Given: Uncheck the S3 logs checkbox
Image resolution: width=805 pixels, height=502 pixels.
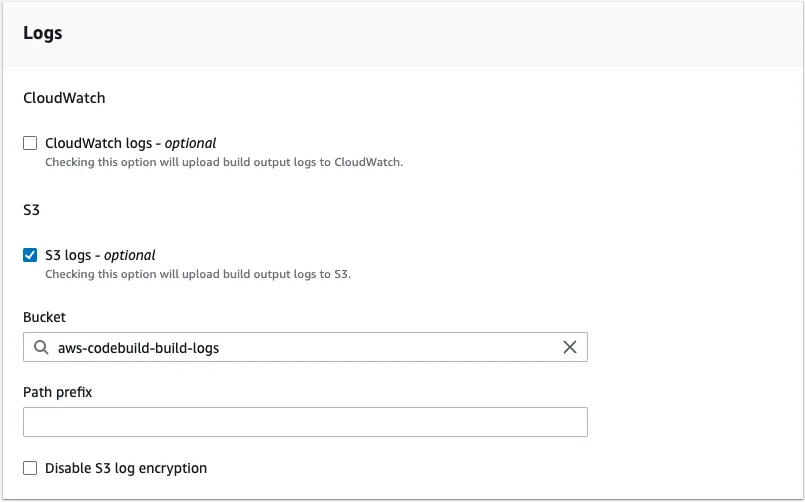Looking at the screenshot, I should [x=30, y=255].
